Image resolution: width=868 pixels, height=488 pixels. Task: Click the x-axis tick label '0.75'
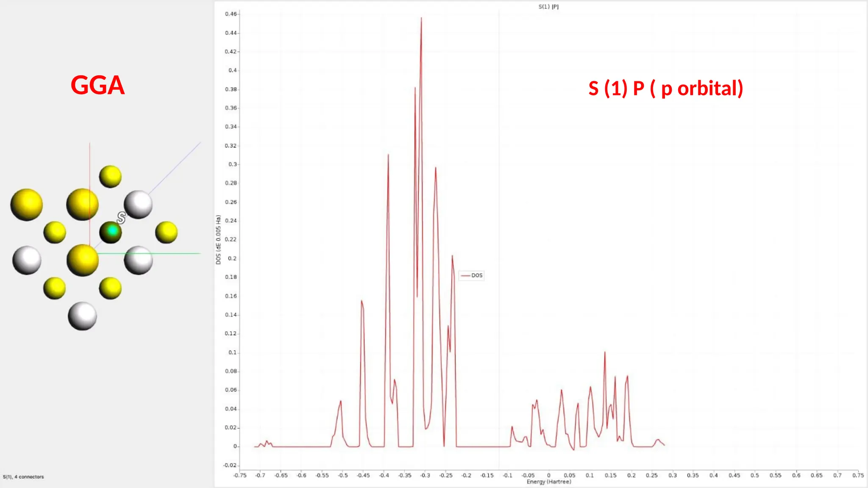coord(858,475)
